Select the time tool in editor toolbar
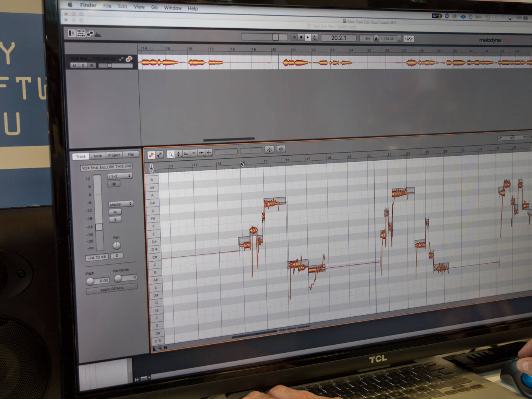532x399 pixels. pyautogui.click(x=201, y=153)
